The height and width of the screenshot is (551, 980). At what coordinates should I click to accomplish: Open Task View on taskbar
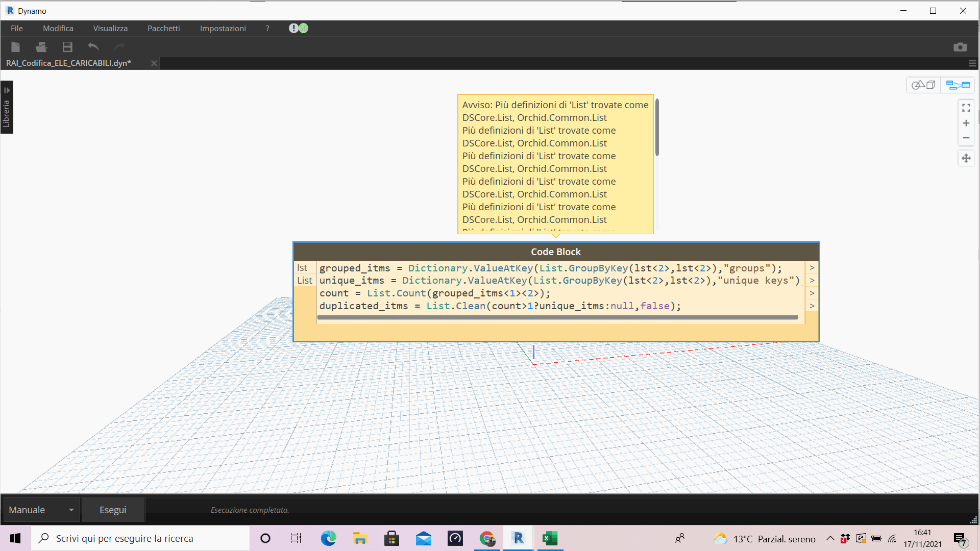point(296,538)
